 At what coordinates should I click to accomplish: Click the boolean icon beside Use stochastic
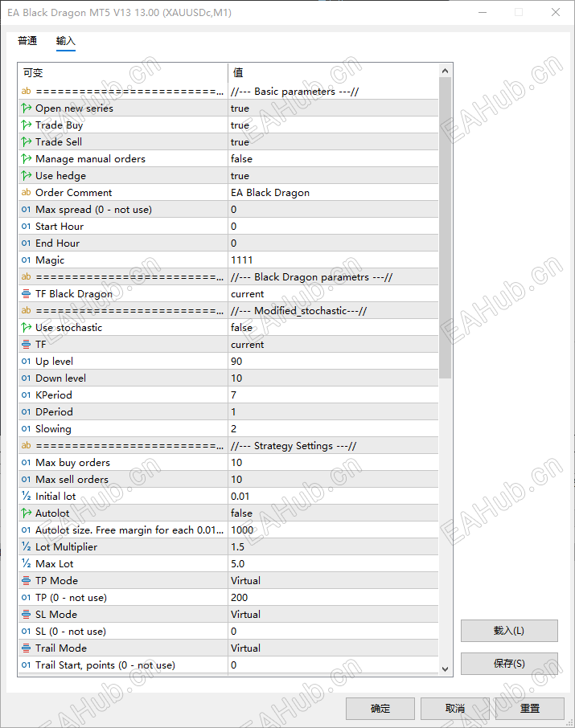27,327
